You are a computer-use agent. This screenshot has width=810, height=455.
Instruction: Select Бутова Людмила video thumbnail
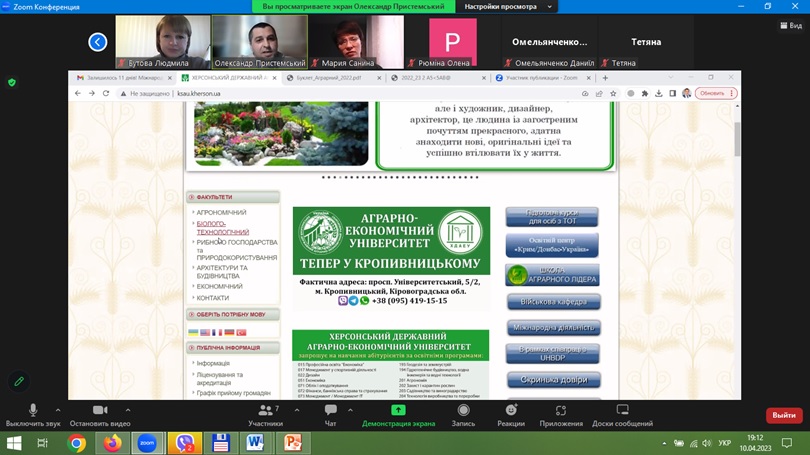[x=163, y=42]
